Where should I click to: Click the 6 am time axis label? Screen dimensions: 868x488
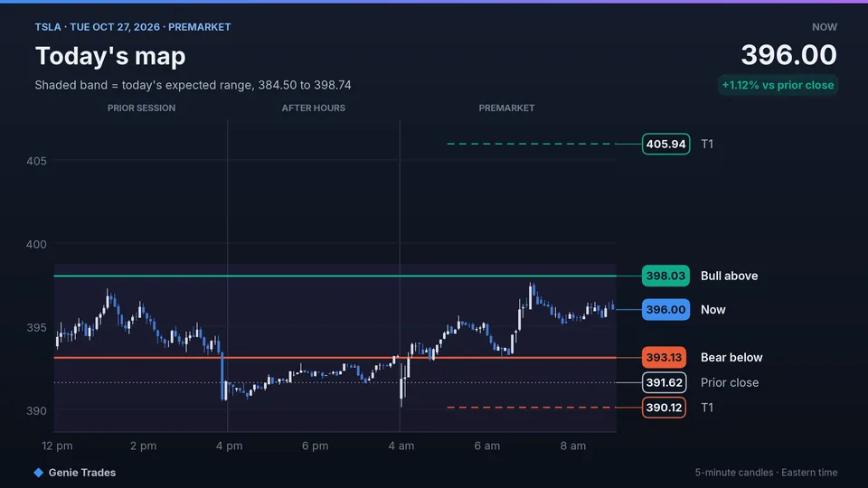(487, 446)
